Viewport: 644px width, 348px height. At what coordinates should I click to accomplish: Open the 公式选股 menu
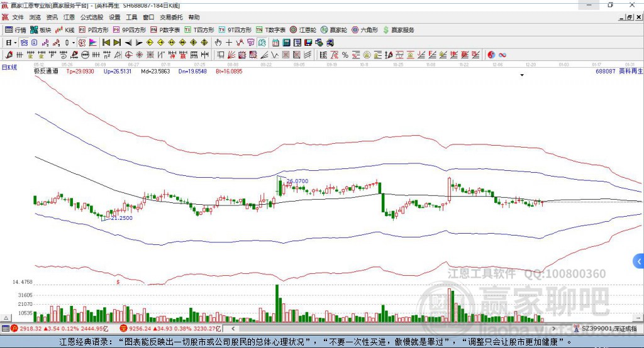(92, 17)
